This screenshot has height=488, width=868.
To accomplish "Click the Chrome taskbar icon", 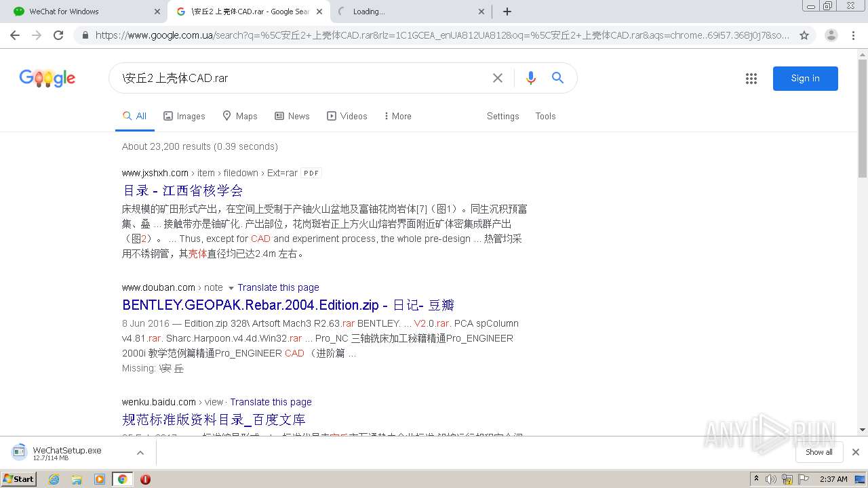I will tap(122, 479).
